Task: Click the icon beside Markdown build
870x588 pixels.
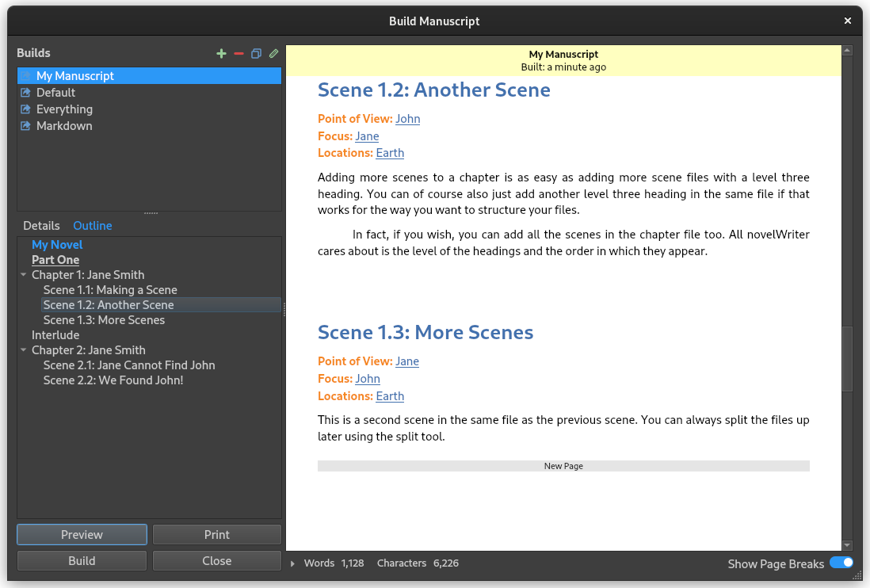Action: [25, 126]
